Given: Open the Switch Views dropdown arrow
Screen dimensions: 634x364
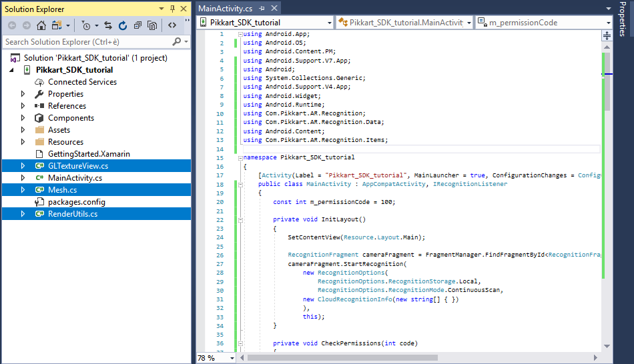Looking at the screenshot, I should [68, 26].
